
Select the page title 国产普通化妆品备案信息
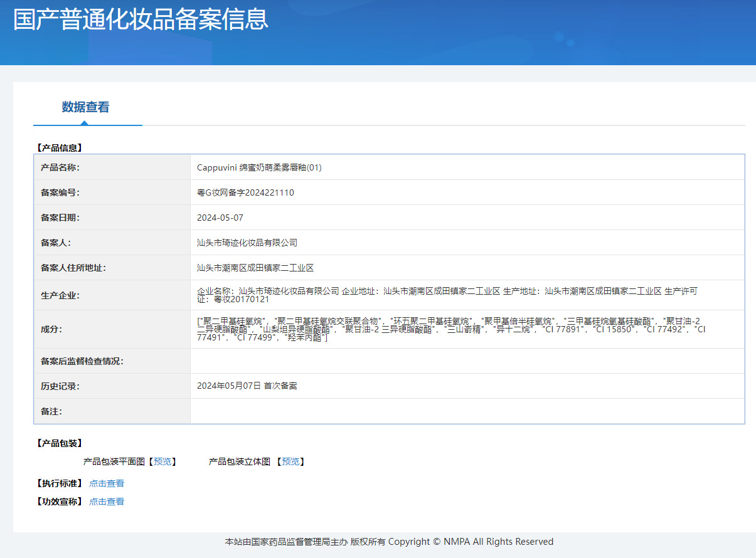[x=141, y=19]
